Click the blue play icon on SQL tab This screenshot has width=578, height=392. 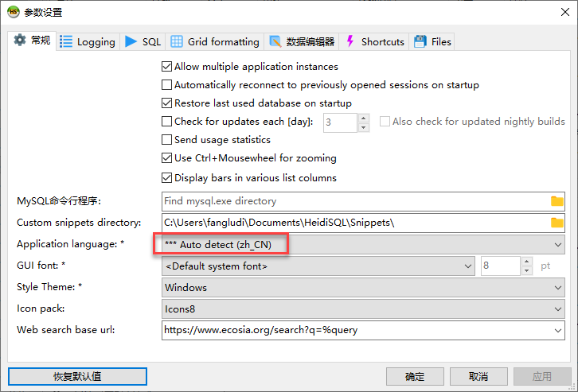coord(131,41)
